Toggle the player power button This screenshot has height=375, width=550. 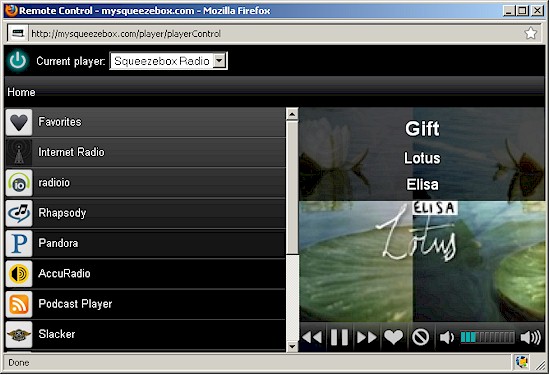[x=18, y=61]
